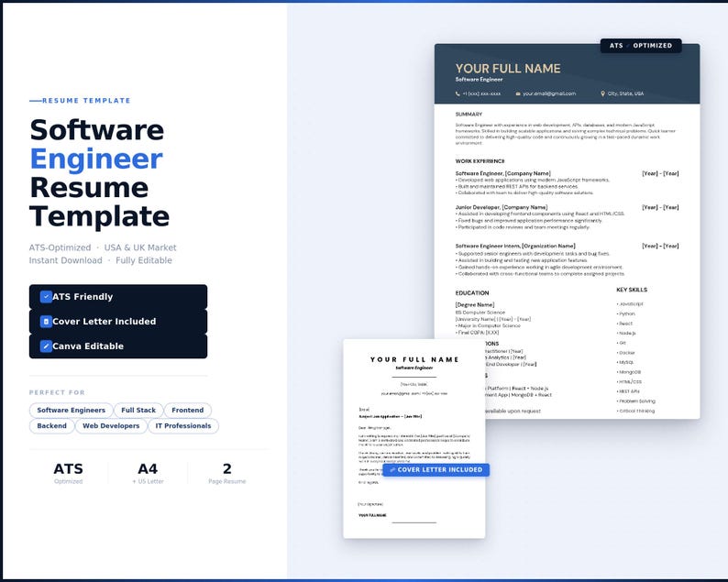Click the document icon beside Cover Letter Included
Image resolution: width=728 pixels, height=582 pixels.
46,321
